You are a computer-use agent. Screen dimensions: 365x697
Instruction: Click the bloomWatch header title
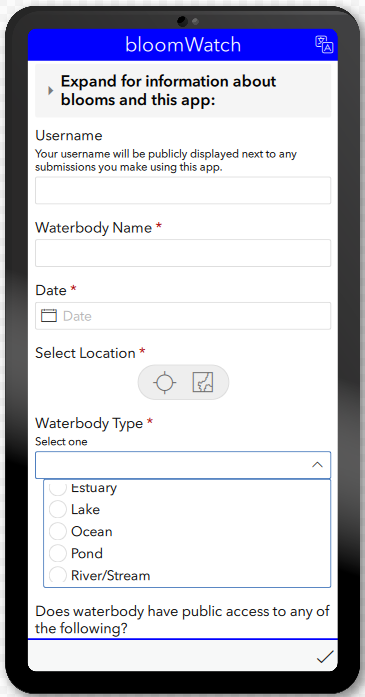tap(183, 45)
